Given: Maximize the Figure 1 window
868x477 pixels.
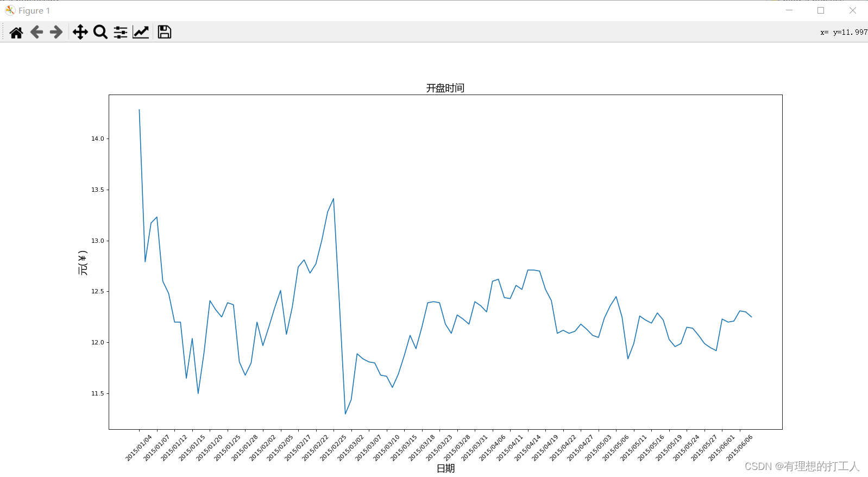Looking at the screenshot, I should [821, 10].
